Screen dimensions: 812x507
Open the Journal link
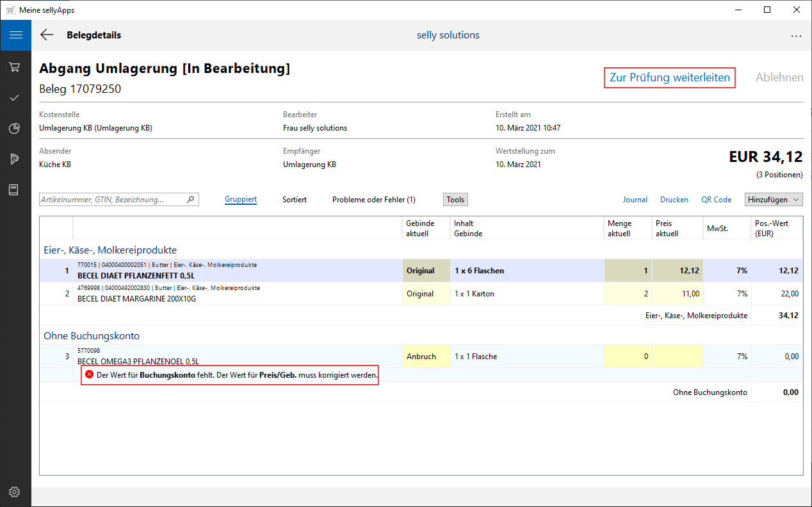pos(635,200)
